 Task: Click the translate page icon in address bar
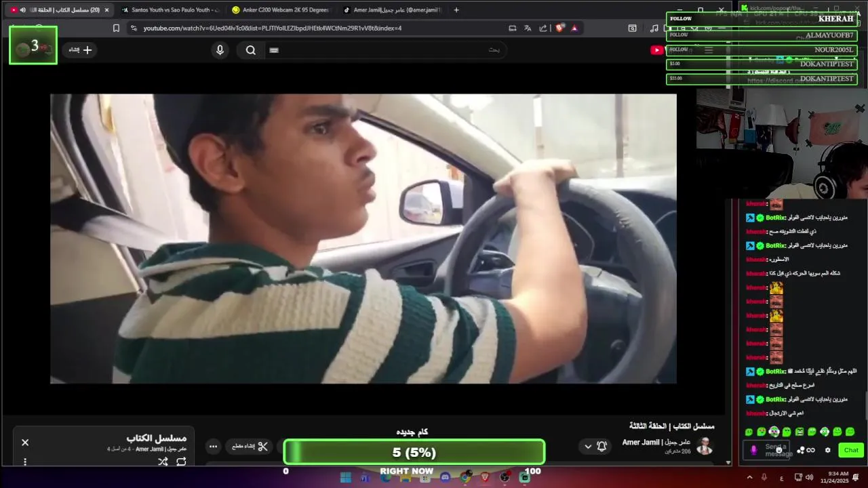(528, 28)
